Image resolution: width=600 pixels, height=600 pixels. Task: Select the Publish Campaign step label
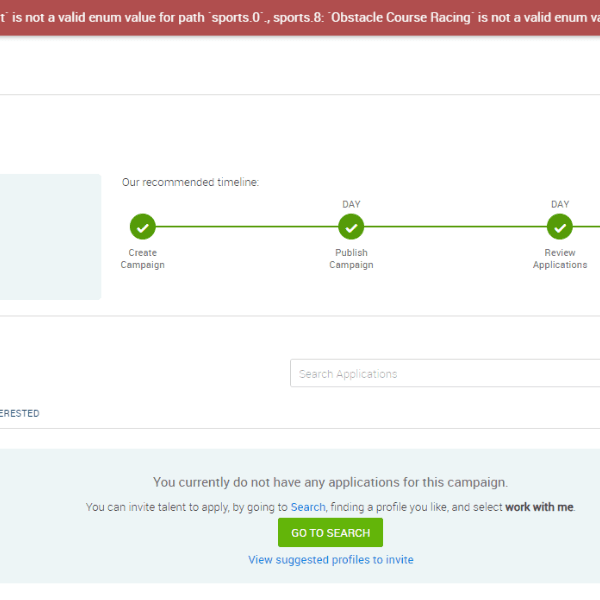[351, 259]
